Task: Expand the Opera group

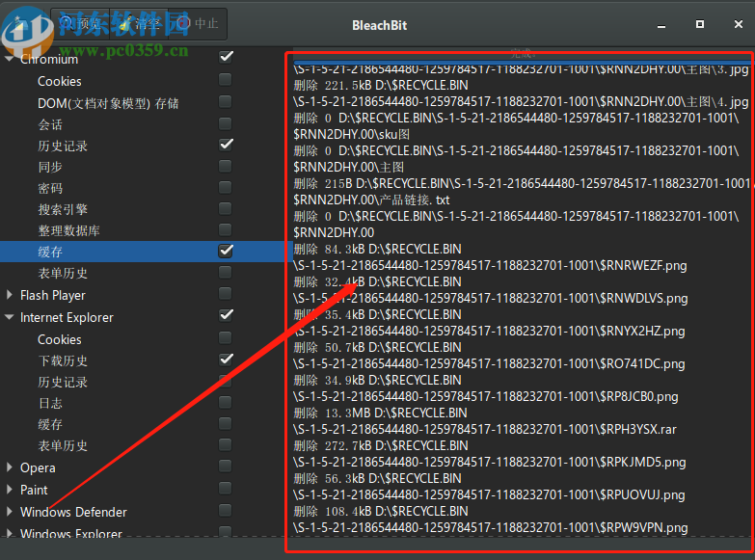Action: [9, 467]
